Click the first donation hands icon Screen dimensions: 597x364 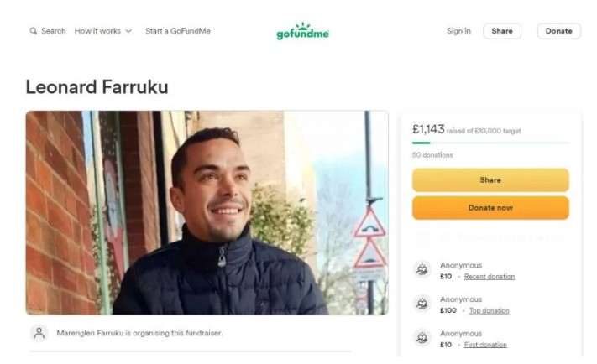(422, 338)
